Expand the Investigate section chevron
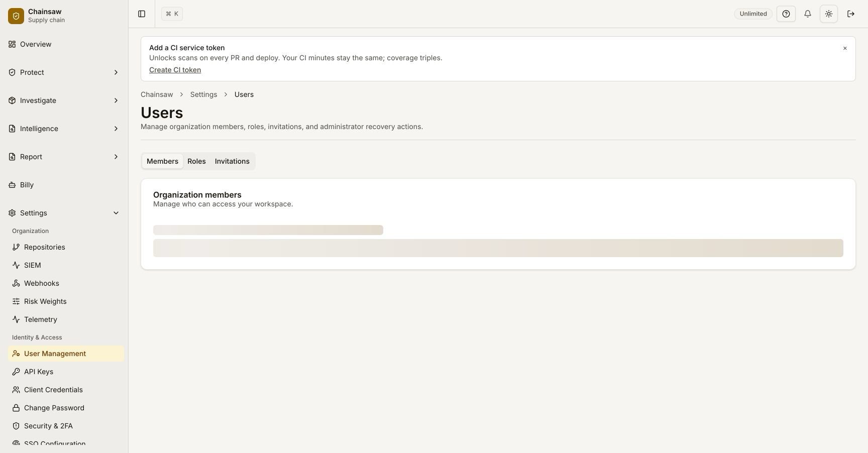This screenshot has width=868, height=453. tap(116, 100)
